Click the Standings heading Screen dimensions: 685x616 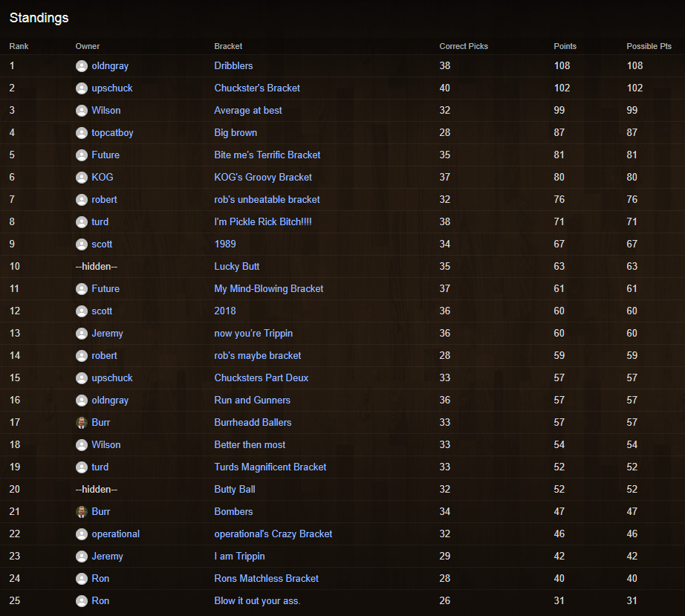pos(39,18)
